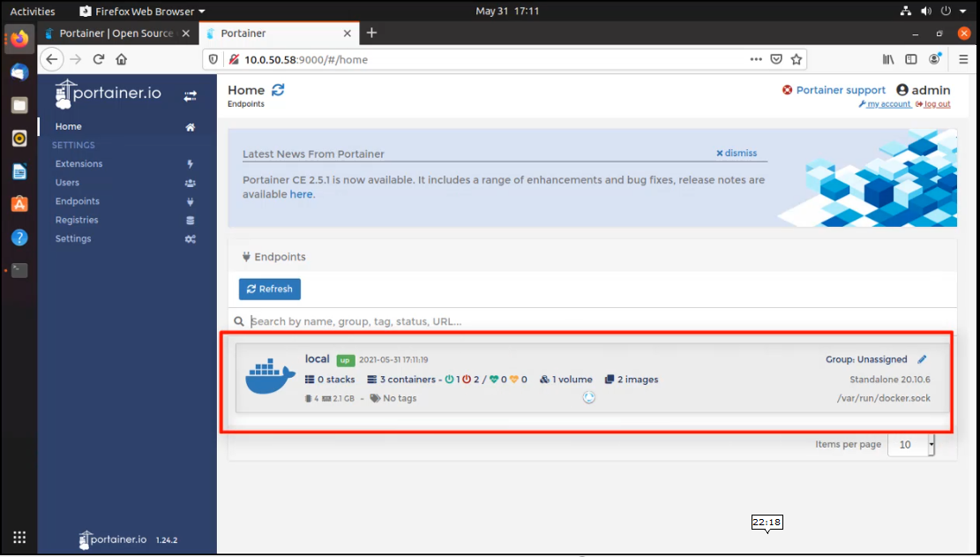Open Ubuntu Software from the dock

[x=19, y=204]
